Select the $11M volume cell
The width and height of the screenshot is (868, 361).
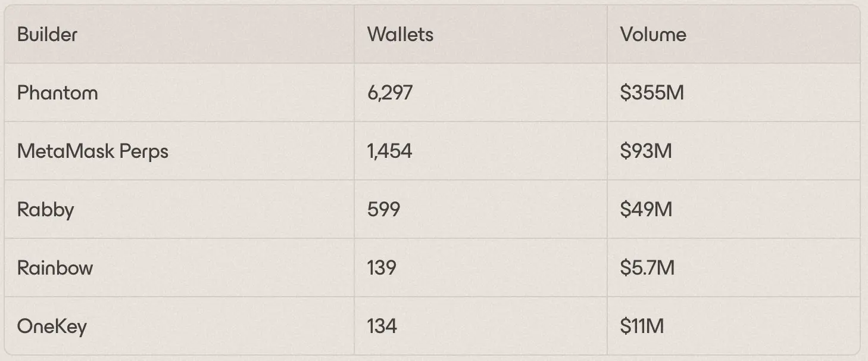642,326
